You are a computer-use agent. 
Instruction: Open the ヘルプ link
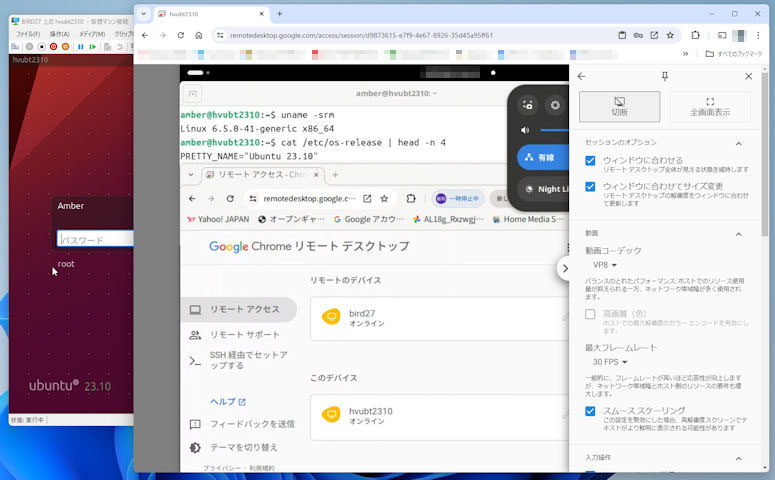[x=228, y=401]
